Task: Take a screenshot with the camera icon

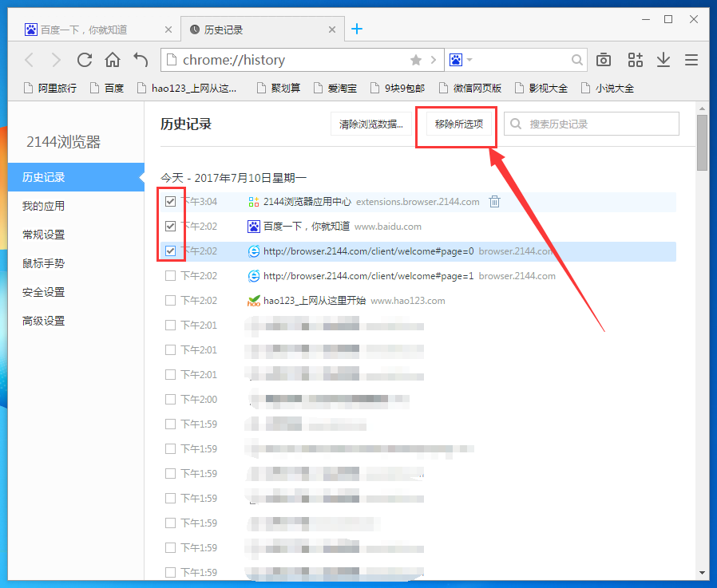Action: click(x=603, y=59)
